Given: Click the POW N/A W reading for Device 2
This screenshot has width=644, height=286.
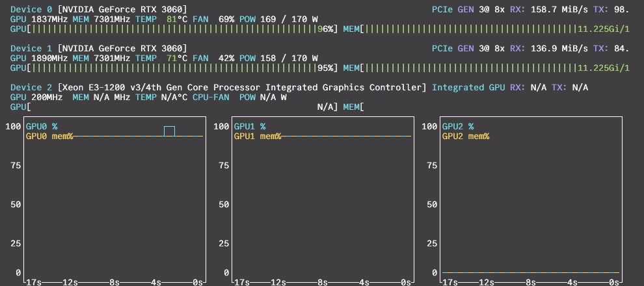Looking at the screenshot, I should [x=263, y=97].
